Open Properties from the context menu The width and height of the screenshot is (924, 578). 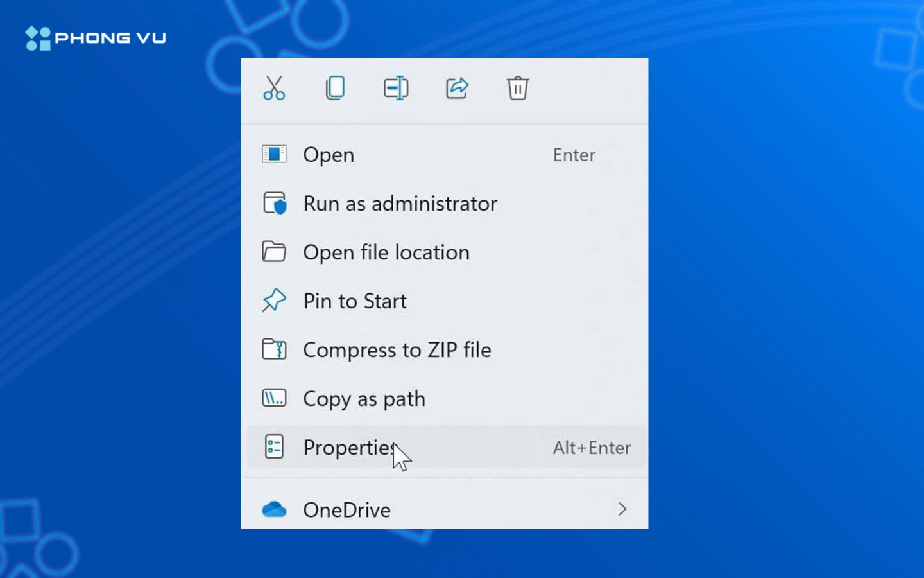point(349,448)
